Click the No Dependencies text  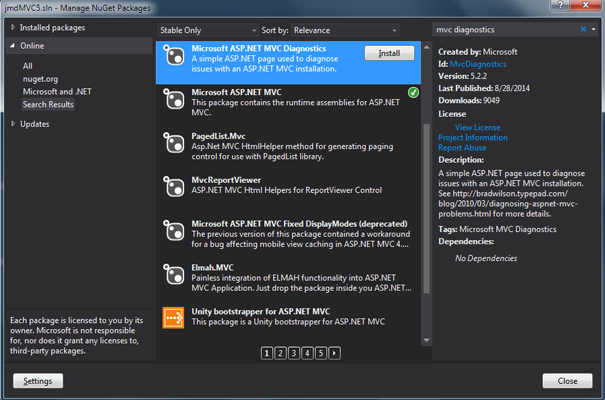tap(486, 258)
